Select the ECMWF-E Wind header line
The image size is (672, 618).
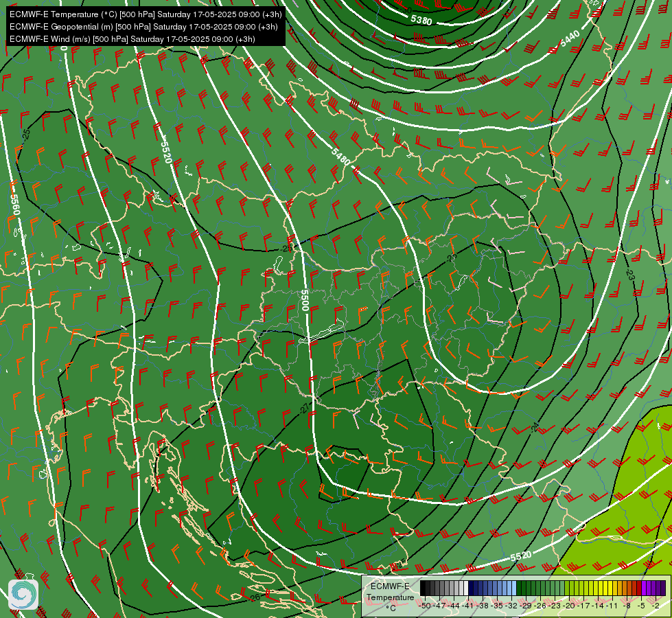pos(132,39)
